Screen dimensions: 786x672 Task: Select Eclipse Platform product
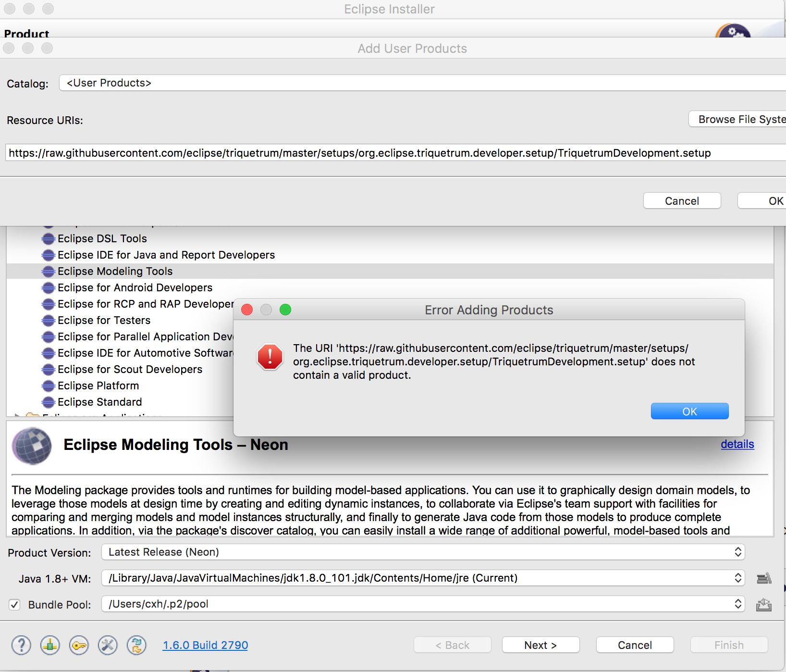coord(98,386)
